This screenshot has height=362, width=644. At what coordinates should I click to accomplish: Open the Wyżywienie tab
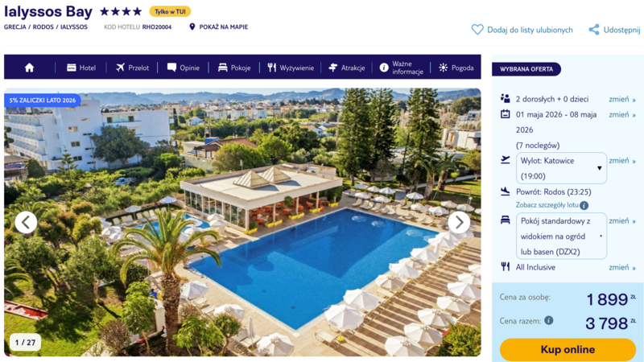pyautogui.click(x=291, y=68)
